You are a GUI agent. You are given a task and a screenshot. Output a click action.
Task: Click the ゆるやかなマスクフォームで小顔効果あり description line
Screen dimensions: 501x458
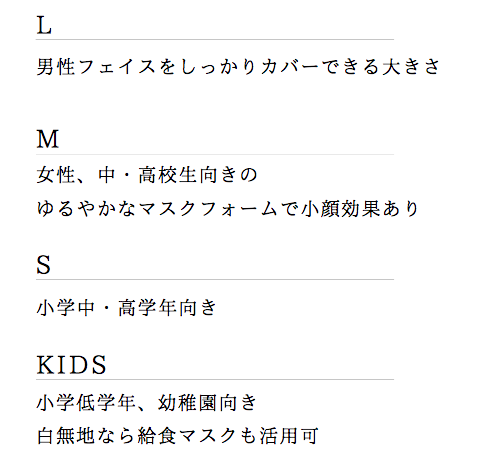tap(228, 209)
